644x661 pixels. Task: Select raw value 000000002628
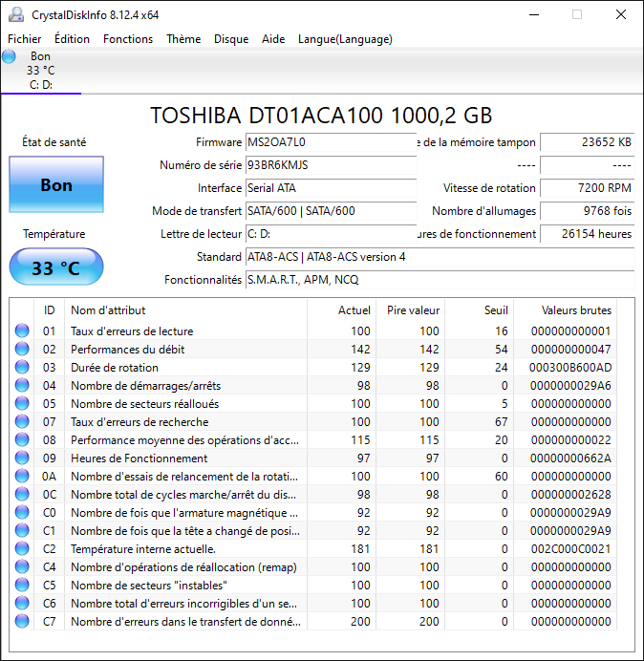coord(571,494)
